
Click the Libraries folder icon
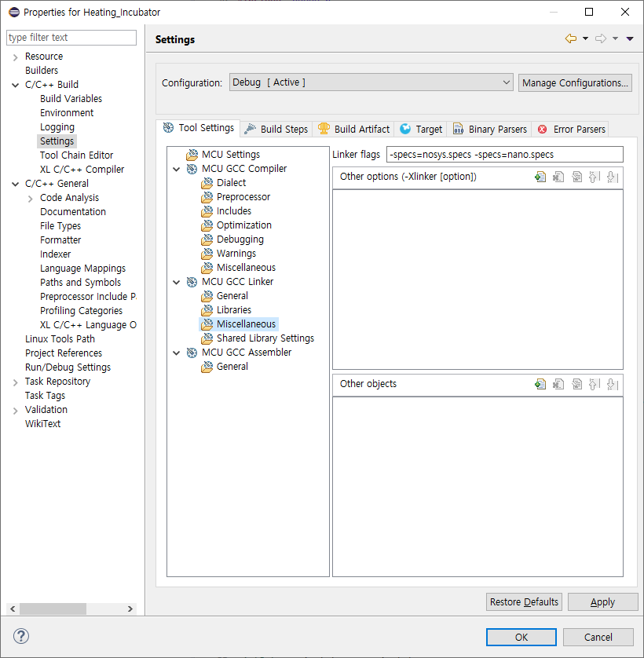(207, 310)
